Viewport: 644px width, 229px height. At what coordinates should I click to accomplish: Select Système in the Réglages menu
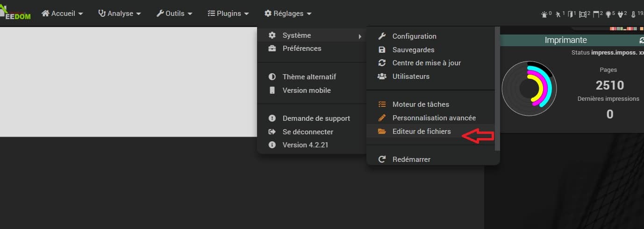click(x=312, y=35)
